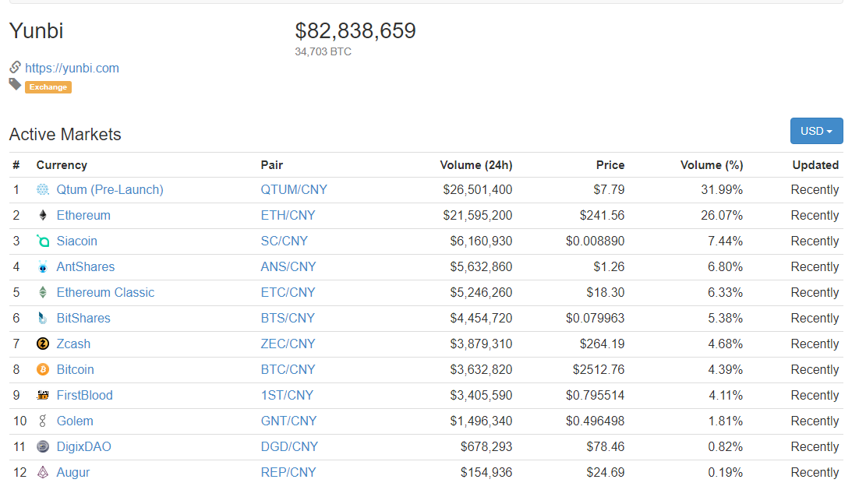Open the Augur currency link
866x504 pixels.
(x=73, y=472)
